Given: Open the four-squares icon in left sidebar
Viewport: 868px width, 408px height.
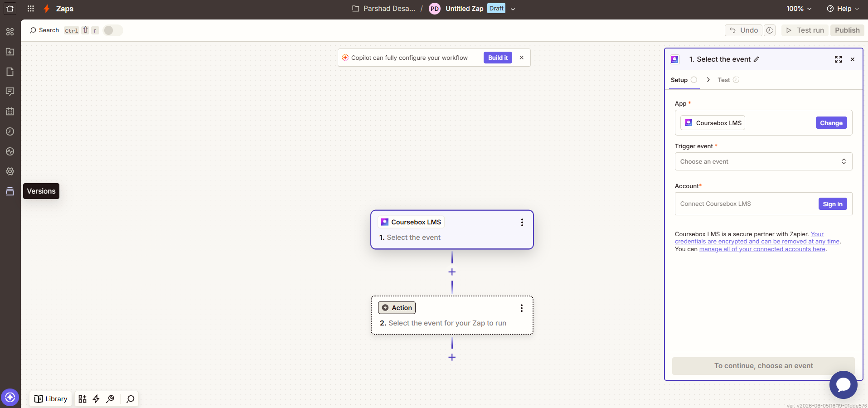Looking at the screenshot, I should click(x=10, y=32).
